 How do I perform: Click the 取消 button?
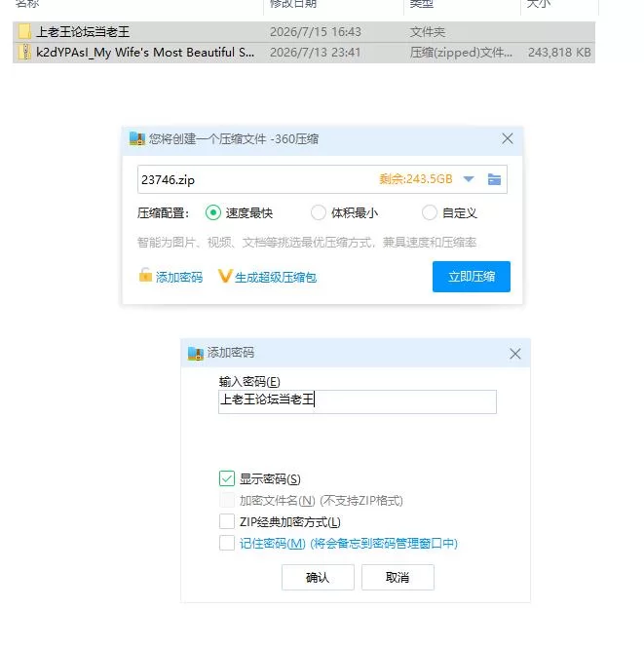coord(398,577)
